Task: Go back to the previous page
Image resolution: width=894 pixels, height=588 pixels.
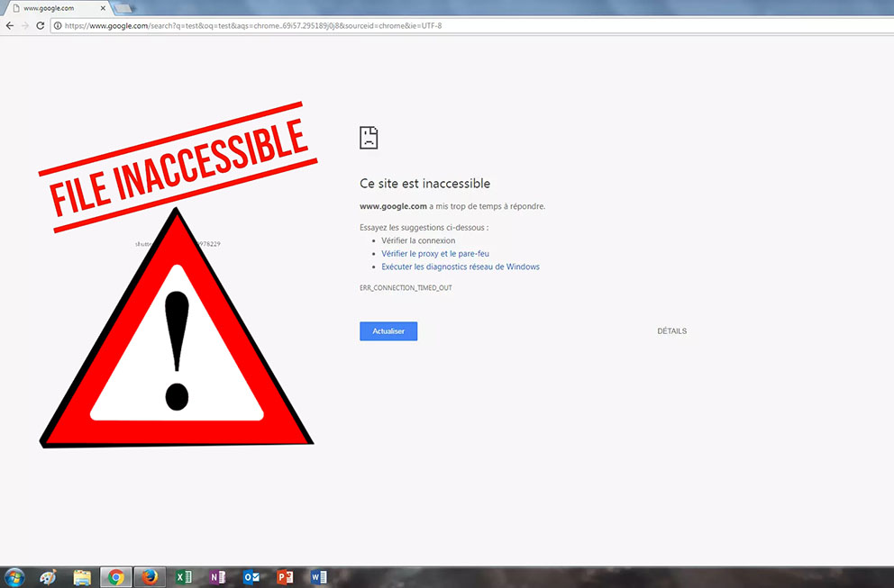Action: coord(10,25)
